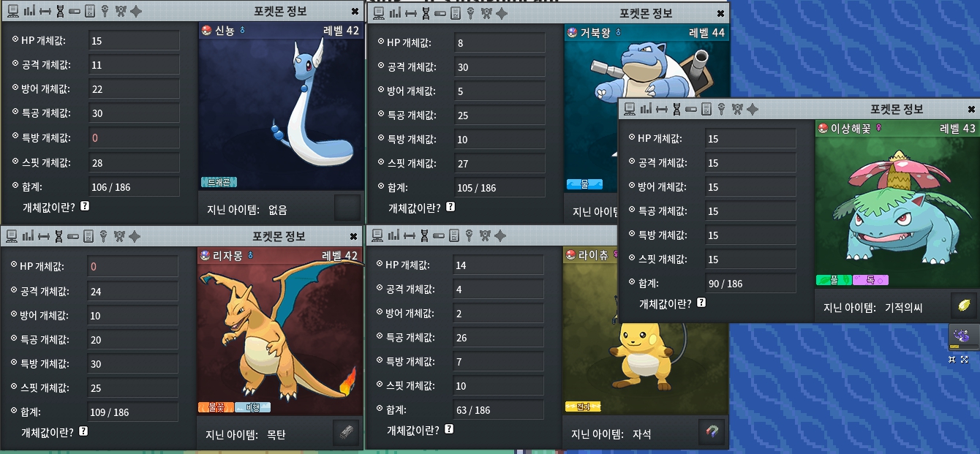Click the 풀 type badge of 이상해꽃
Screen dimensions: 980x454
[x=834, y=280]
